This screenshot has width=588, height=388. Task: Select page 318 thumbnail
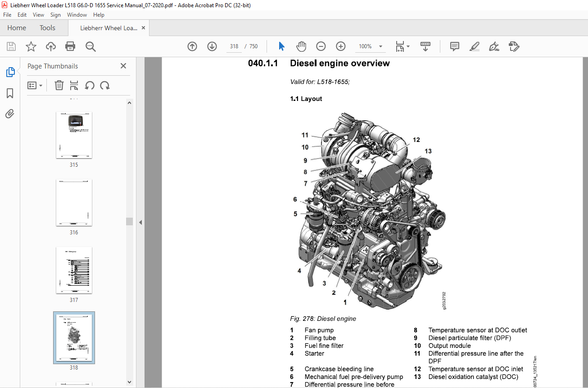(x=74, y=338)
